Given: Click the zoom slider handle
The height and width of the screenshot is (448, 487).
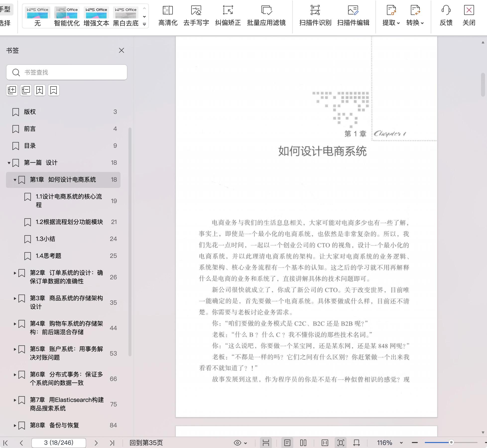Looking at the screenshot, I should pos(451,443).
